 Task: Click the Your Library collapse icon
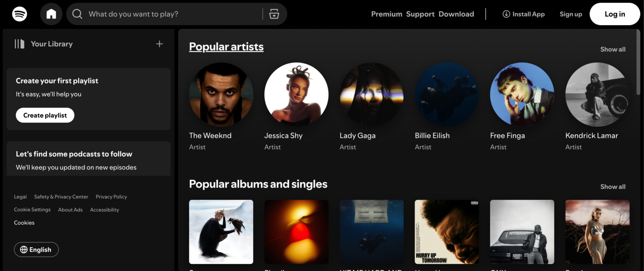[x=20, y=44]
